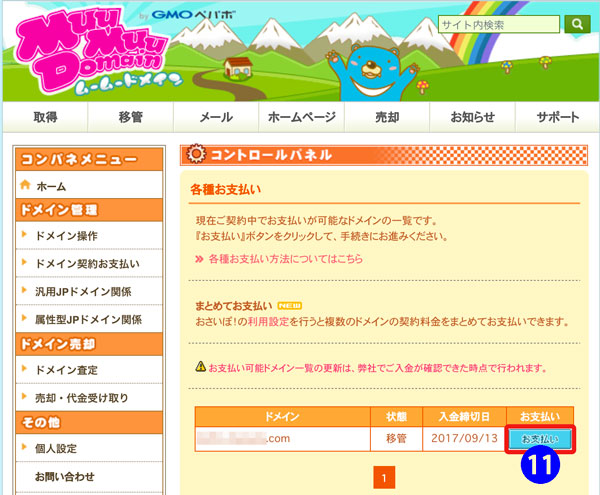Click the GMOペパボ logo
Viewport: 600px width, 495px height.
point(192,15)
